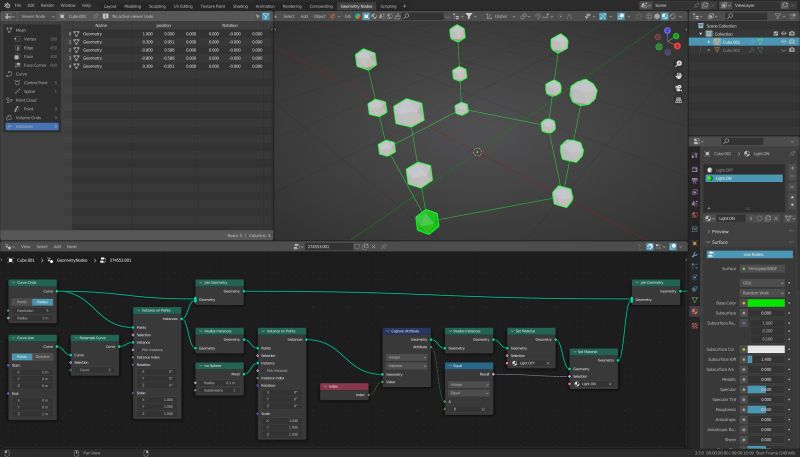Select Control Point domain in spreadsheet

[x=34, y=83]
